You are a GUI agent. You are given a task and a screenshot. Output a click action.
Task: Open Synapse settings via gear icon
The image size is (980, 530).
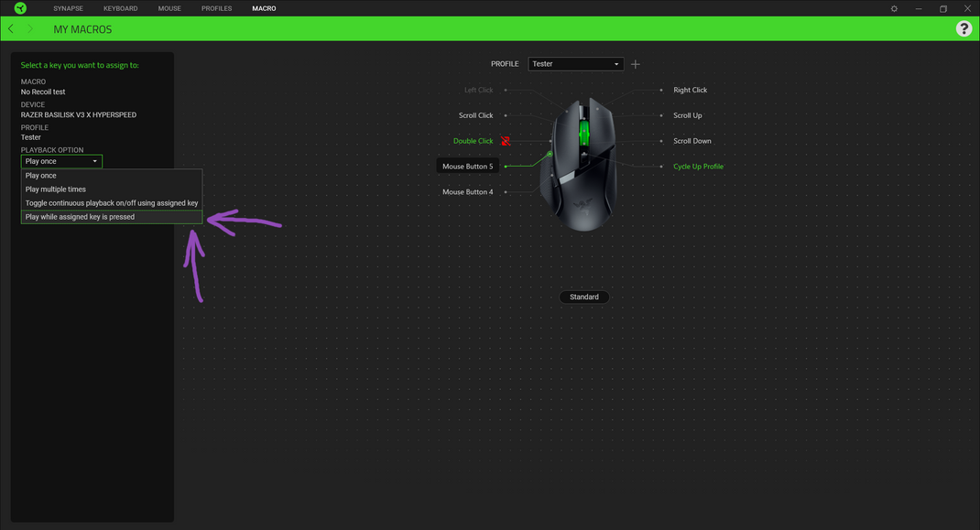[x=894, y=8]
